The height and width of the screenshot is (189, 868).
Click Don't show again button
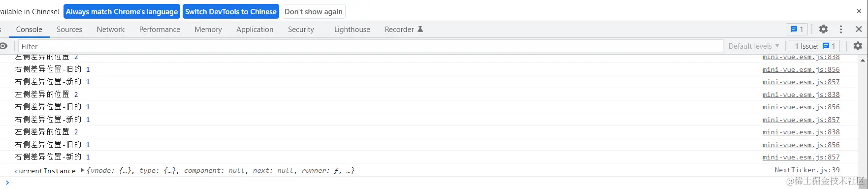click(314, 11)
